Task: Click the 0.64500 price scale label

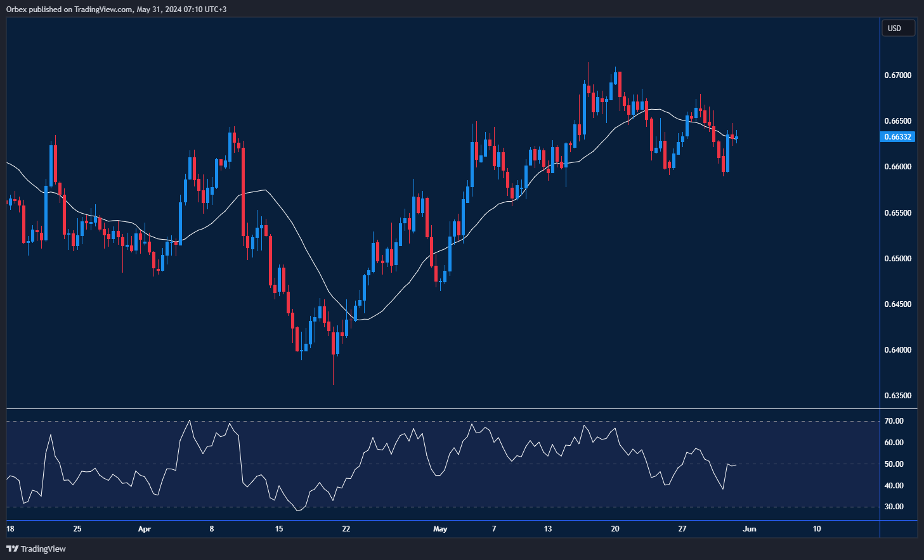Action: (897, 304)
